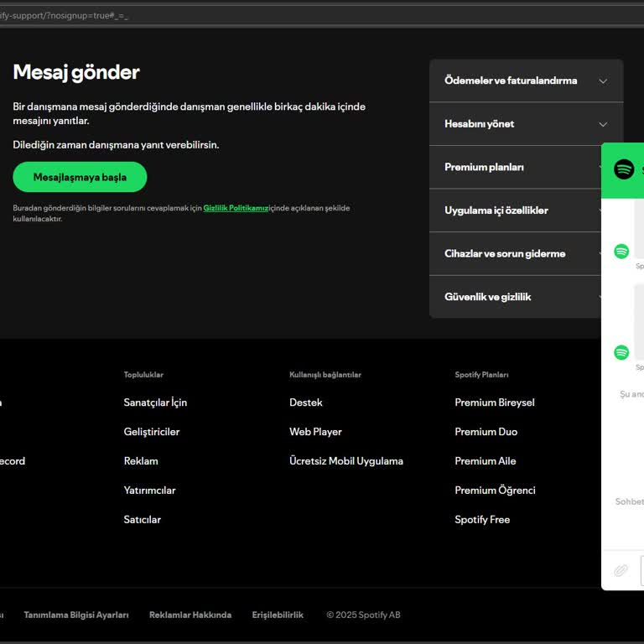This screenshot has width=644, height=644.
Task: Open the Web Player footer link
Action: pos(315,432)
